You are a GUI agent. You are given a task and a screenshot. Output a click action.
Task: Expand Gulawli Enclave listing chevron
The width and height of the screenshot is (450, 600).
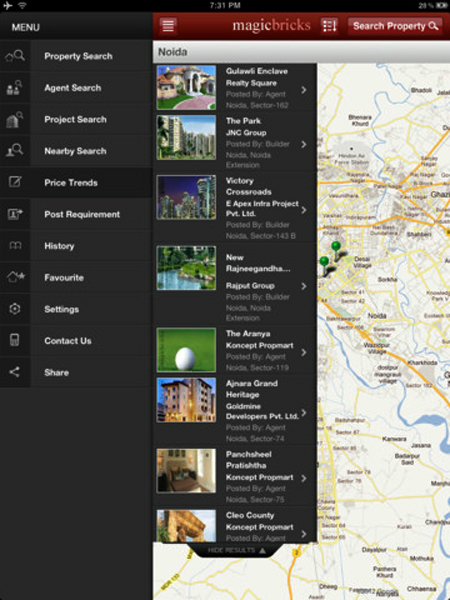tap(304, 90)
